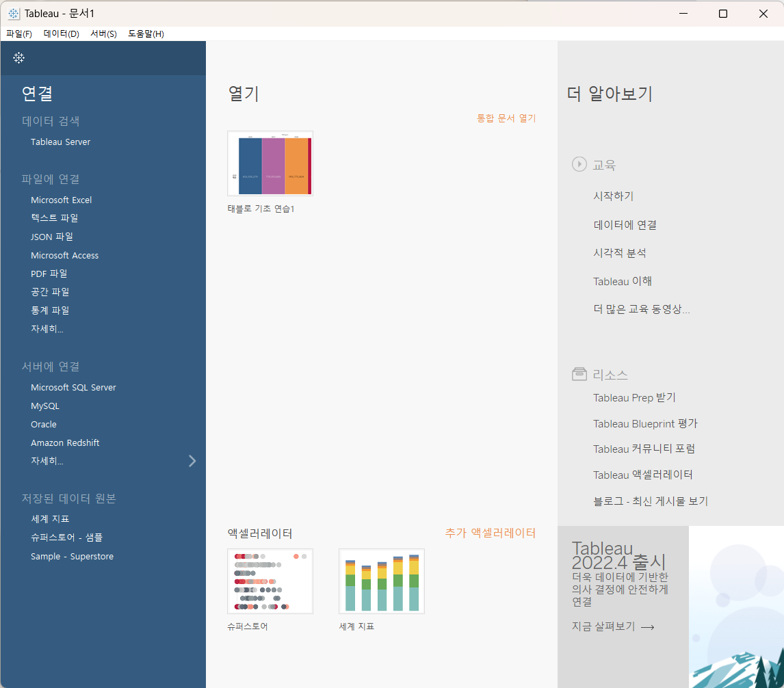Click 블로그 - 최신 게시물 보기 link
The height and width of the screenshot is (688, 784).
(651, 501)
